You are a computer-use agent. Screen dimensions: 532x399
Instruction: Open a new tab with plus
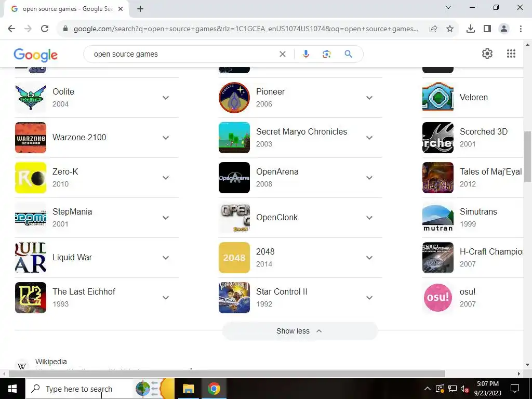pyautogui.click(x=140, y=9)
